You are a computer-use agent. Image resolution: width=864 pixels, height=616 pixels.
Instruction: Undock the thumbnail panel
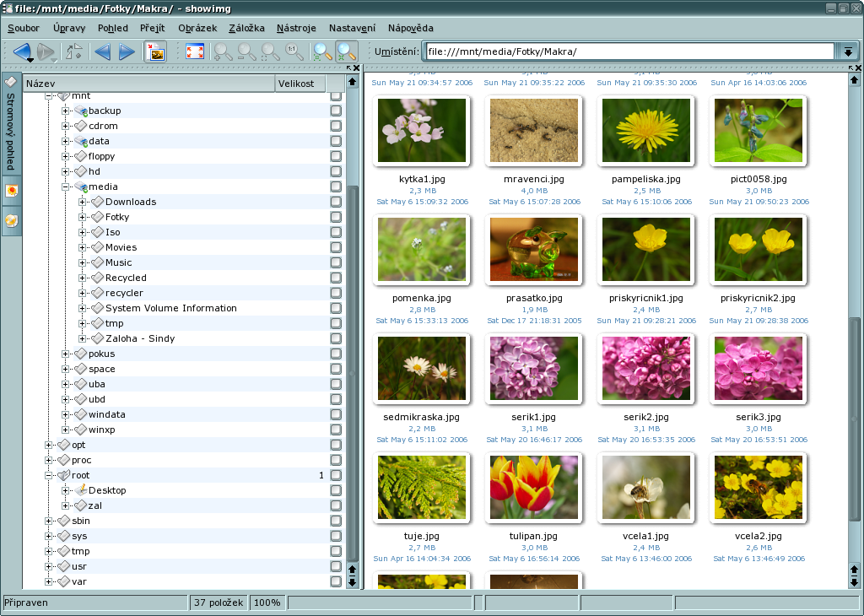[851, 68]
